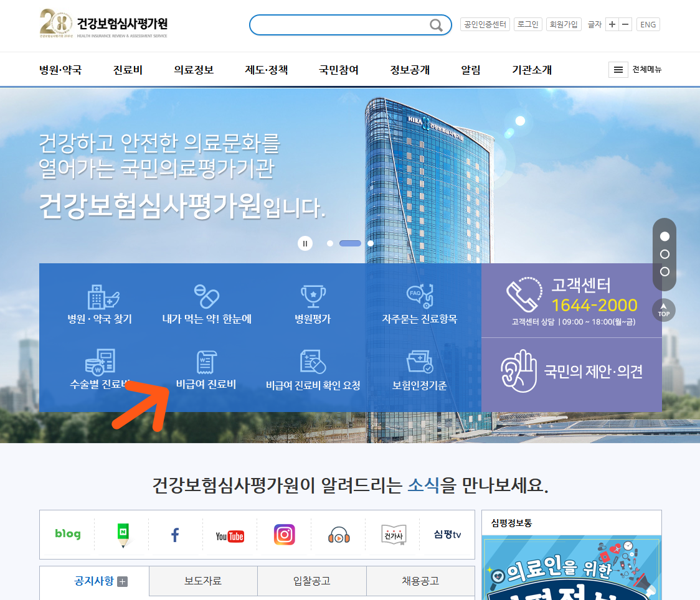
Task: Open the 병원·약국 menu
Action: pos(60,70)
